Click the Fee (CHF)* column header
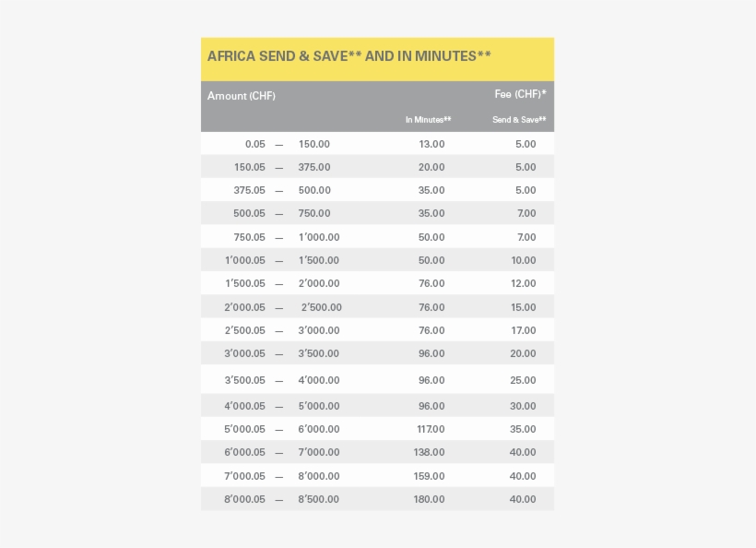756x548 pixels. (520, 94)
